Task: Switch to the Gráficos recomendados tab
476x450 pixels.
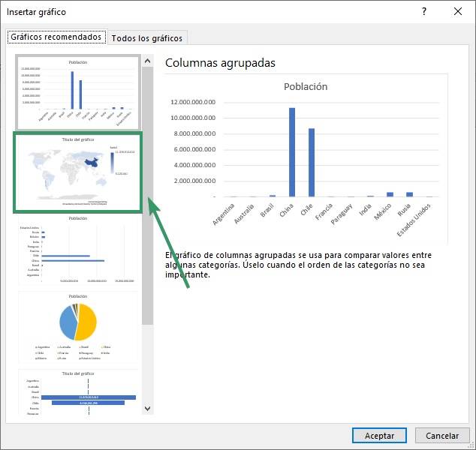Action: 56,37
